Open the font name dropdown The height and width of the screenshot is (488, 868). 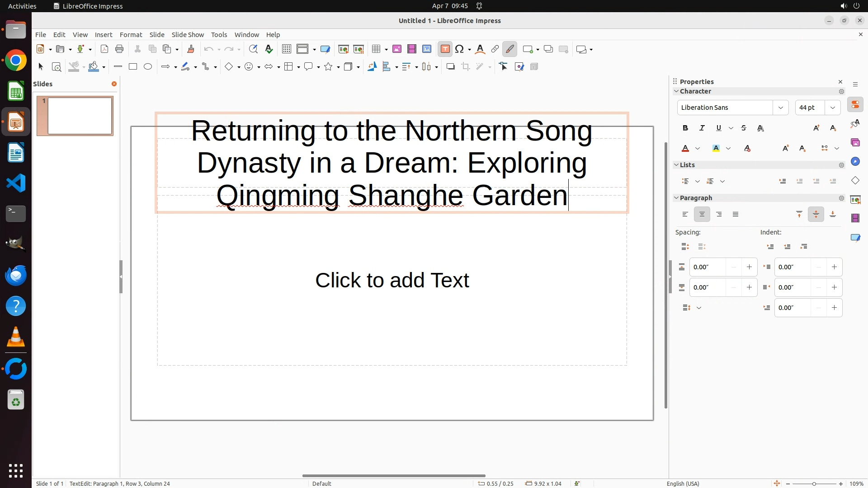780,108
